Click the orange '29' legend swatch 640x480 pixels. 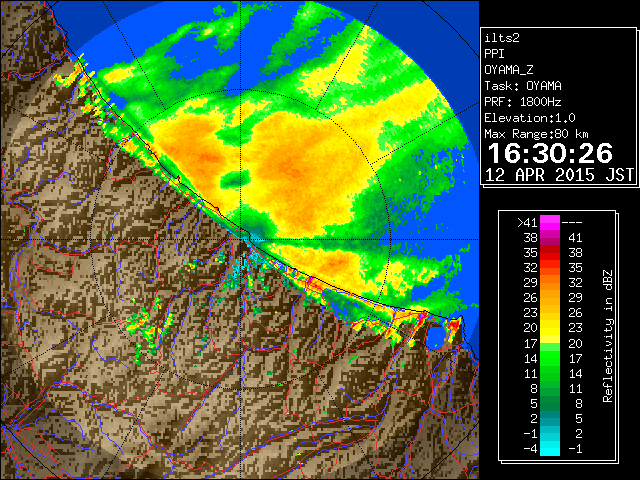point(550,283)
